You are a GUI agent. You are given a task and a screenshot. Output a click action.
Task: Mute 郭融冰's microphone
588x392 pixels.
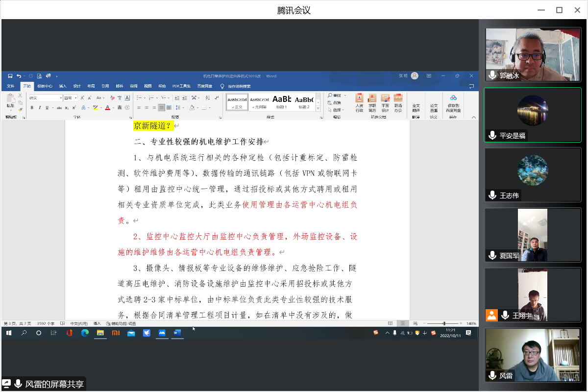pos(492,75)
